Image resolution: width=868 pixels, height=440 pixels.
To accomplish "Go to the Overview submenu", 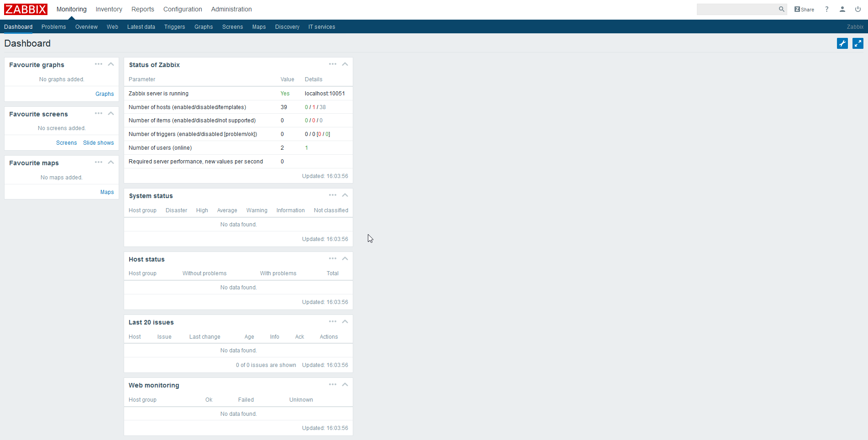I will click(x=86, y=27).
